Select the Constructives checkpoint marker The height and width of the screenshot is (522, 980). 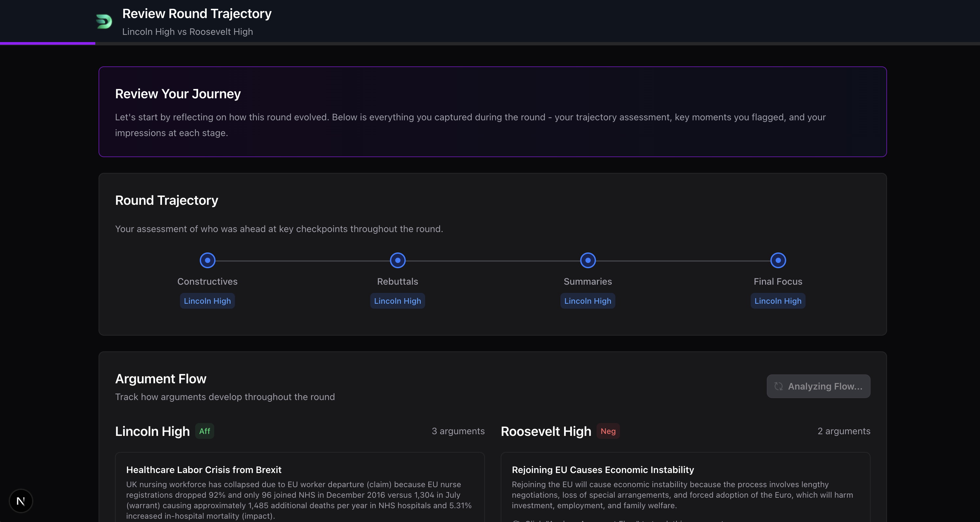(x=207, y=260)
